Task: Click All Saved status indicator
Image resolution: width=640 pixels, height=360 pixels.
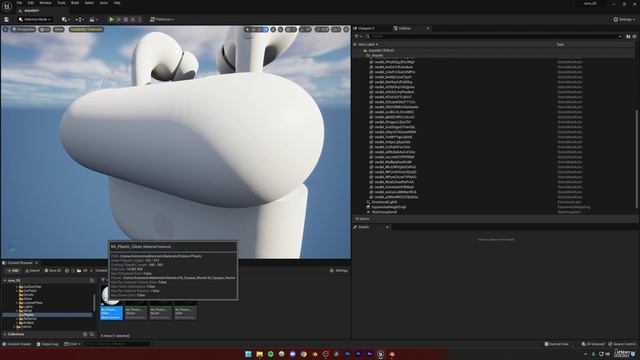Action: coord(593,344)
